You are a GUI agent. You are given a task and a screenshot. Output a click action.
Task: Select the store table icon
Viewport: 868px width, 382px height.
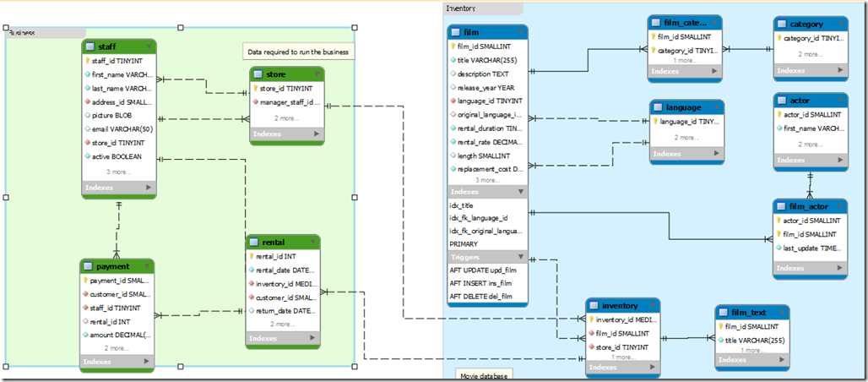258,74
